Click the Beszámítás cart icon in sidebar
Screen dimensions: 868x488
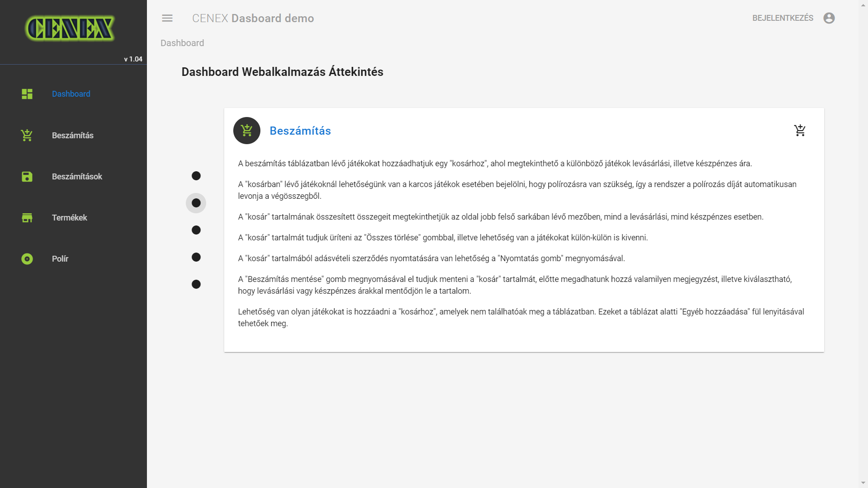pyautogui.click(x=27, y=135)
